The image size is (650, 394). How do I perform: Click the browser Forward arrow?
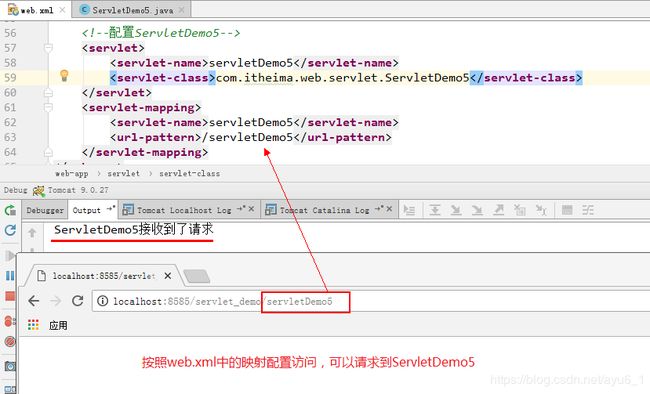click(56, 301)
